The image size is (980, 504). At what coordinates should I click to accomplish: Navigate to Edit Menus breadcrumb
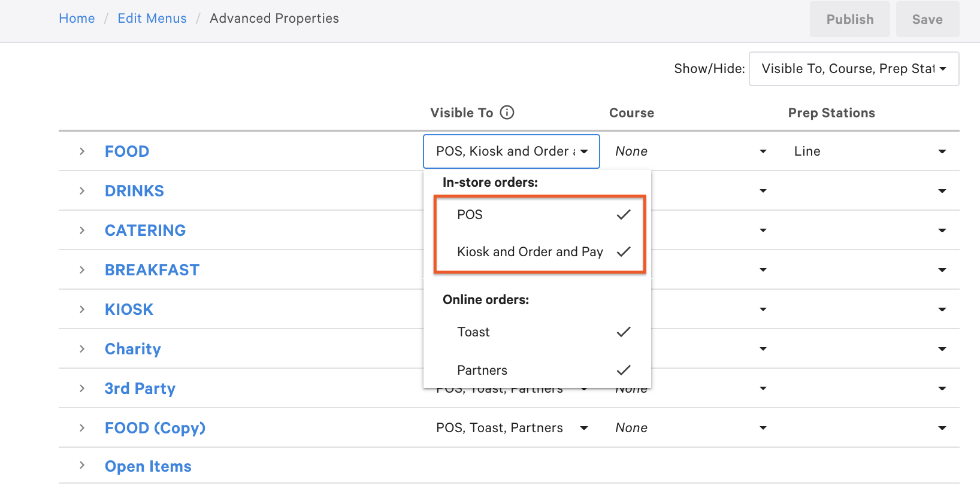click(x=152, y=19)
